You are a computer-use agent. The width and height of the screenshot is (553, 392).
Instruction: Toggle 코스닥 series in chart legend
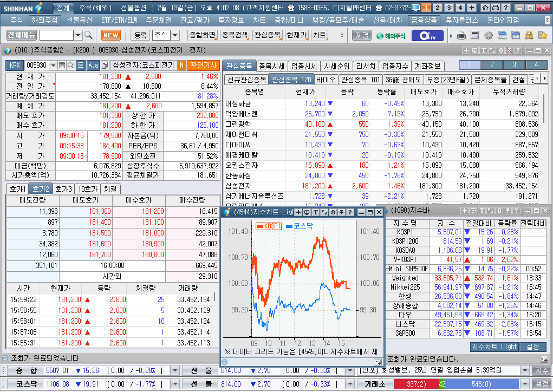(300, 226)
